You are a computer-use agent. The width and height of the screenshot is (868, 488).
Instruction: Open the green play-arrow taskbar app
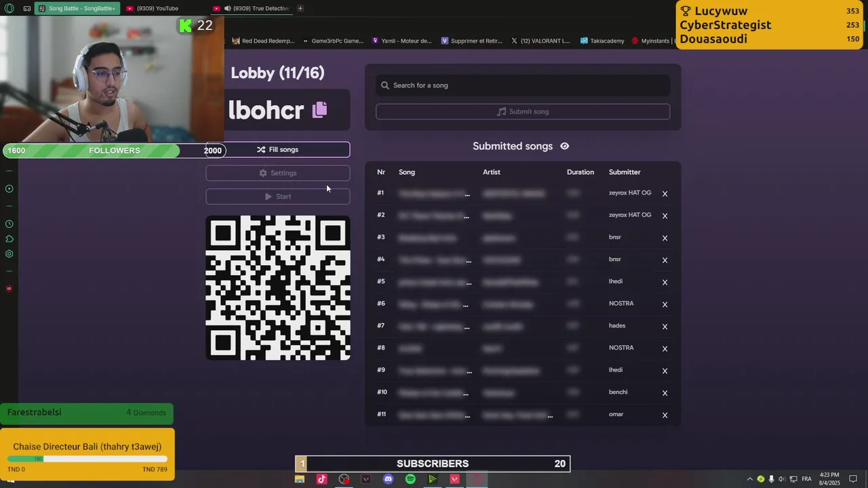(x=432, y=479)
